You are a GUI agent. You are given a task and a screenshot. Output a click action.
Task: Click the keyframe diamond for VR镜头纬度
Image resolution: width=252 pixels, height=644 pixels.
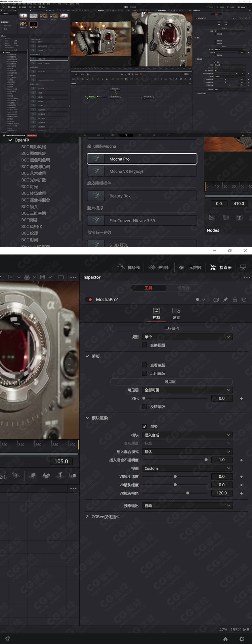(x=241, y=477)
